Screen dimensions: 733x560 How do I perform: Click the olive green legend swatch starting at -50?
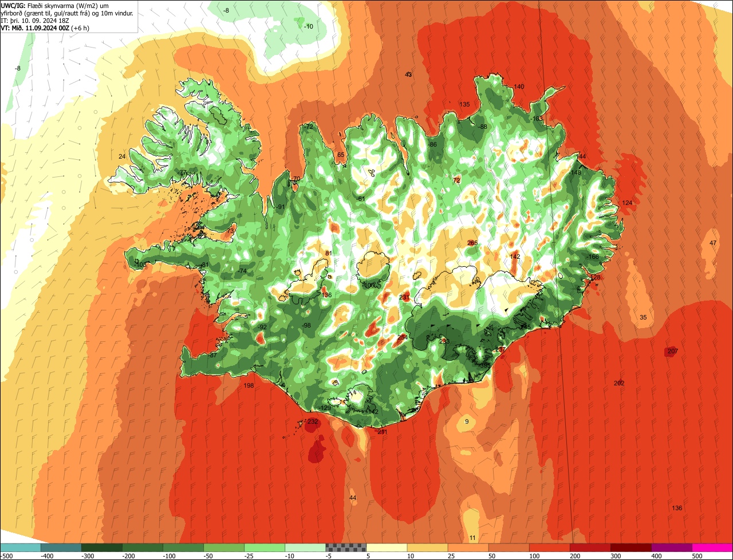224,547
